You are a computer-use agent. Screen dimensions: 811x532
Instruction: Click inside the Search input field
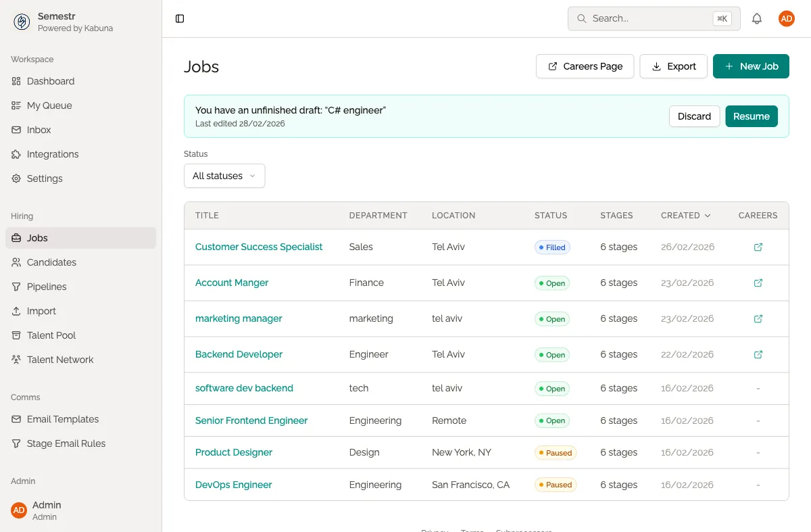point(642,18)
